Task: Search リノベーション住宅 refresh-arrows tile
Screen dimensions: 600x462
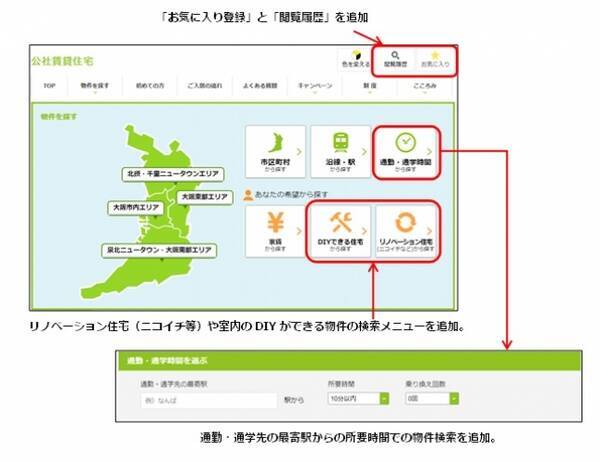Action: tap(406, 231)
